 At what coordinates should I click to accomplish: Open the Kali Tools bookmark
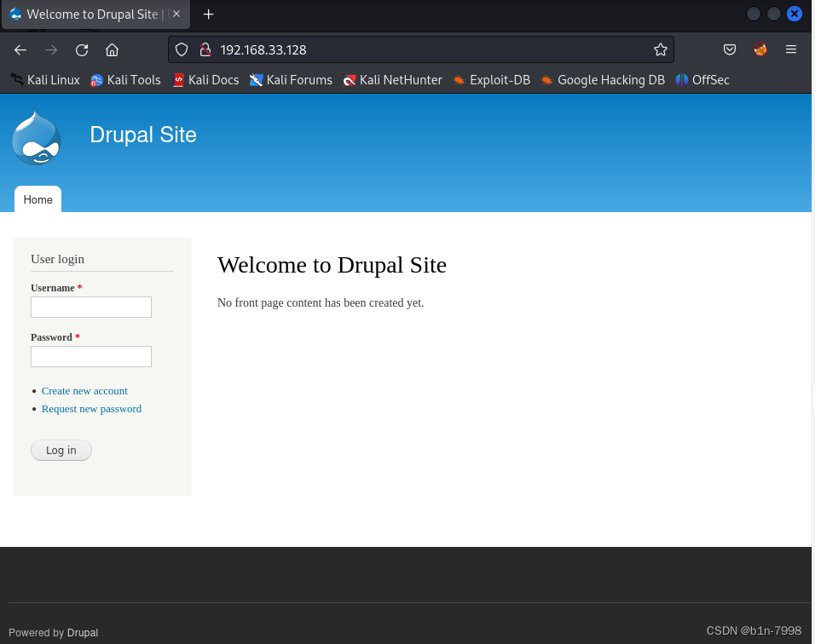pyautogui.click(x=125, y=80)
